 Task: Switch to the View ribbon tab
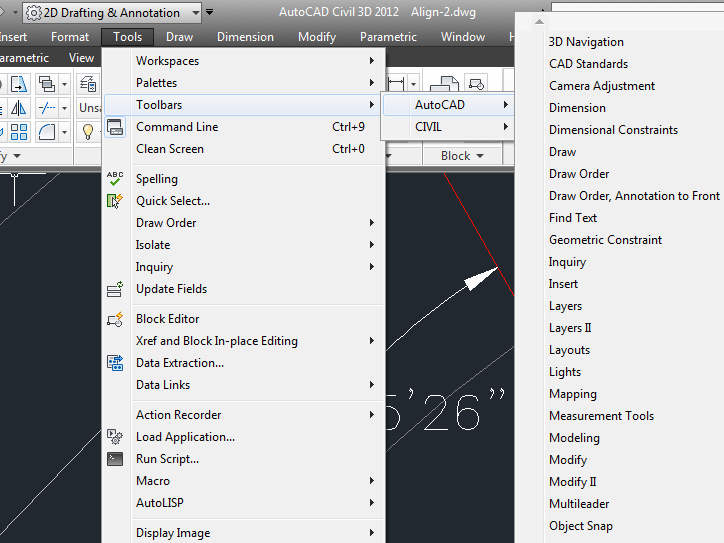pyautogui.click(x=81, y=58)
